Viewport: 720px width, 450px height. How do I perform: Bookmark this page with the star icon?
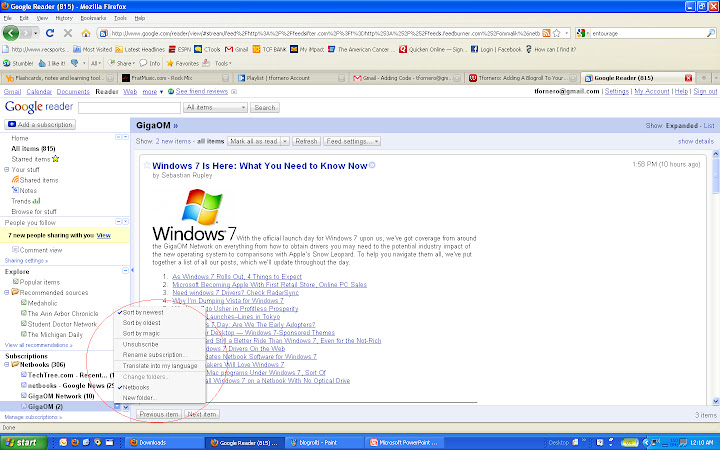(x=557, y=33)
